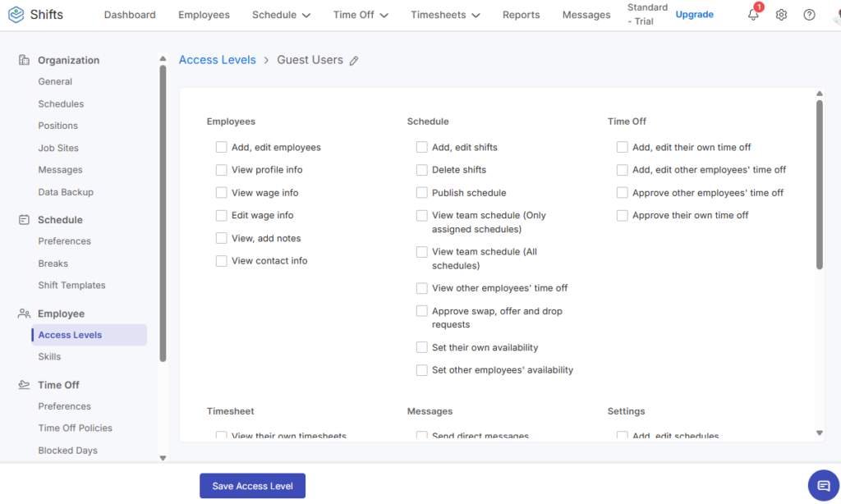Screen dimensions: 841x504
Task: Open the help question mark icon
Action: [809, 15]
